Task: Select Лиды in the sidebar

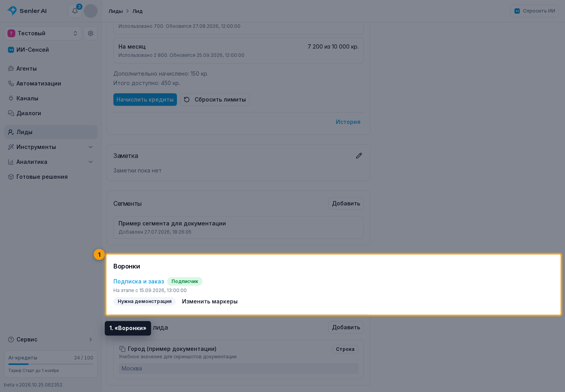Action: 51,132
